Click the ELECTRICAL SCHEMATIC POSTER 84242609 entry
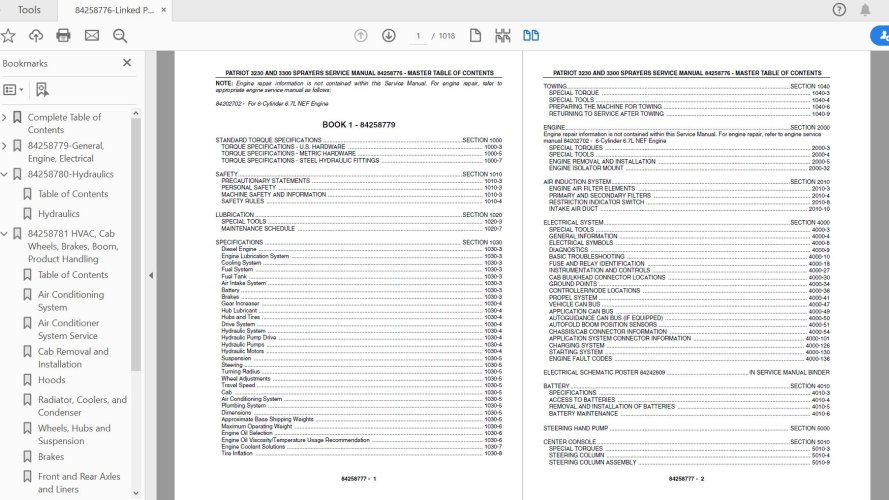 686,372
